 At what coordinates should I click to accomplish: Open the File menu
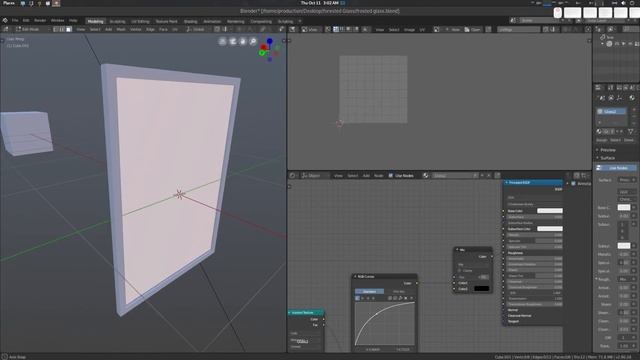pyautogui.click(x=15, y=20)
